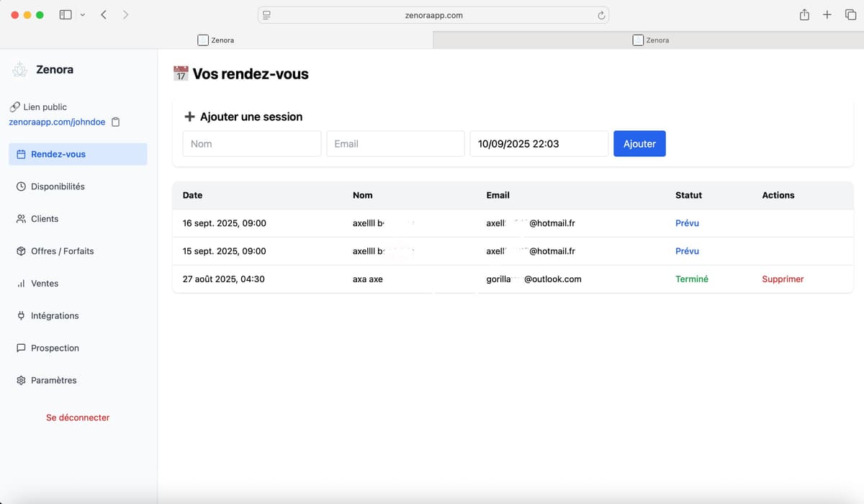Screen dimensions: 864x504
Task: Select the Disponibilités clock icon
Action: pyautogui.click(x=21, y=186)
